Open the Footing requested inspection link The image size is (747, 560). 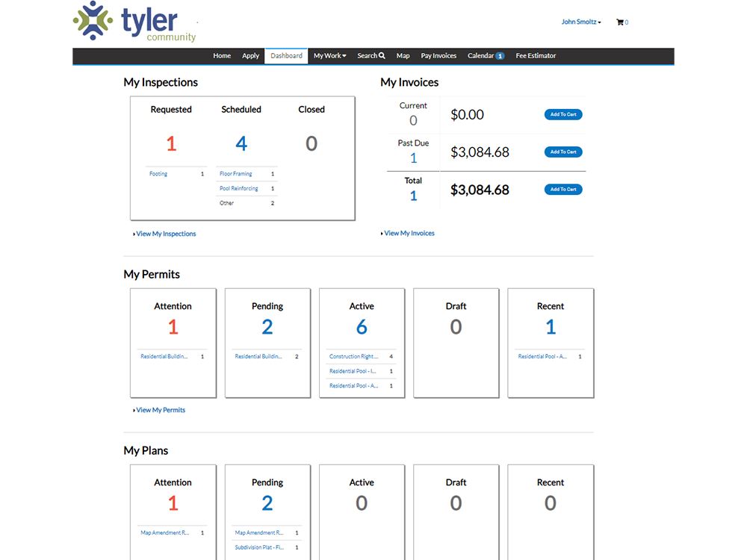pos(158,173)
